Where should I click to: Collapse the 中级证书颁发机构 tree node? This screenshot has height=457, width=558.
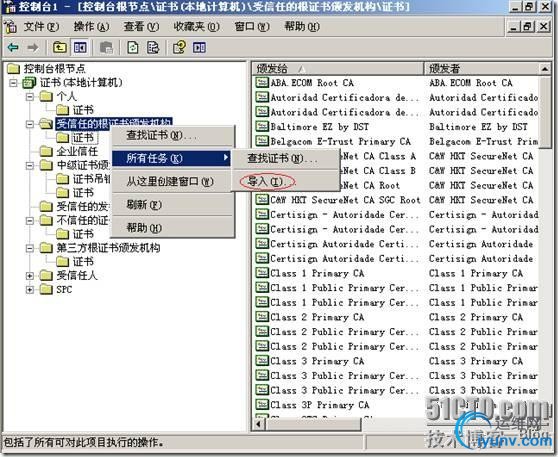click(x=30, y=166)
